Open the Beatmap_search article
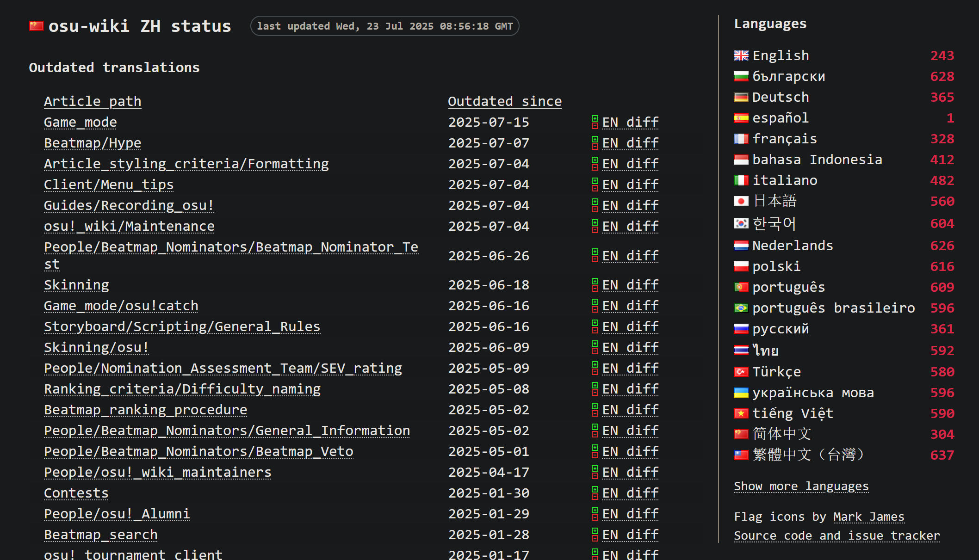Viewport: 979px width, 560px height. [101, 535]
